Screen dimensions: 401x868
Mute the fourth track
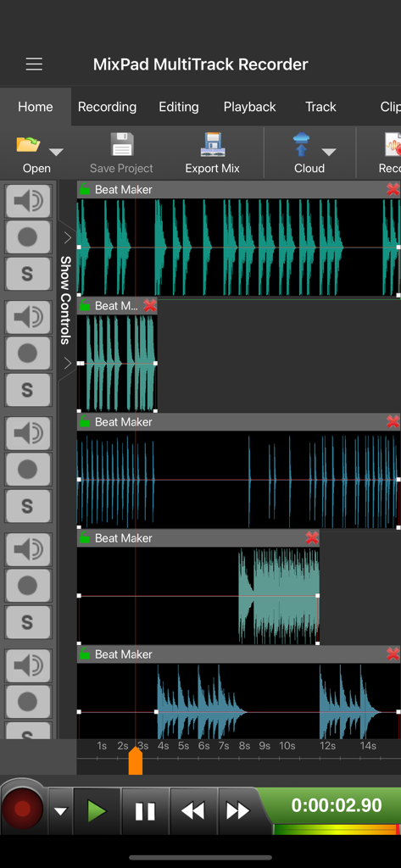pyautogui.click(x=28, y=549)
